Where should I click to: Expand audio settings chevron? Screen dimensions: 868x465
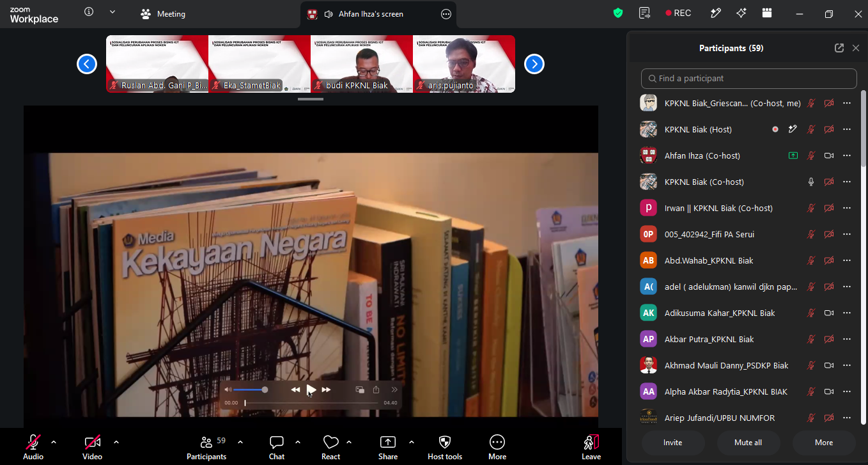coord(54,442)
